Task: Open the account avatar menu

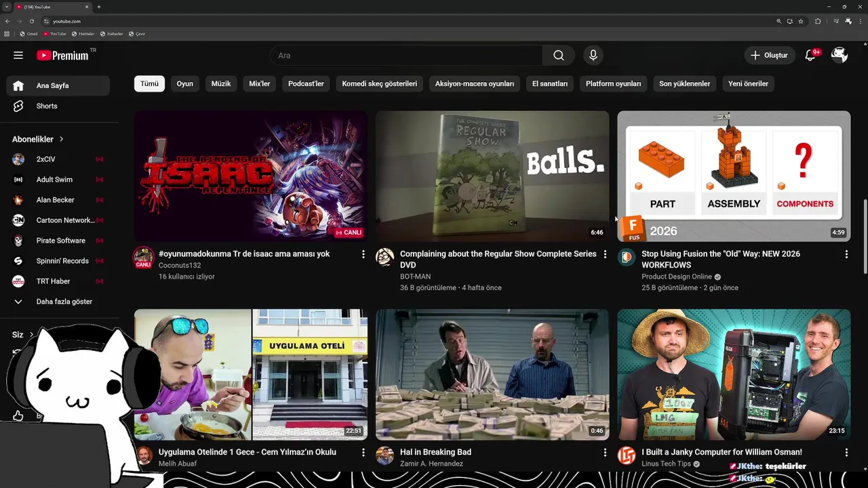Action: tap(840, 56)
